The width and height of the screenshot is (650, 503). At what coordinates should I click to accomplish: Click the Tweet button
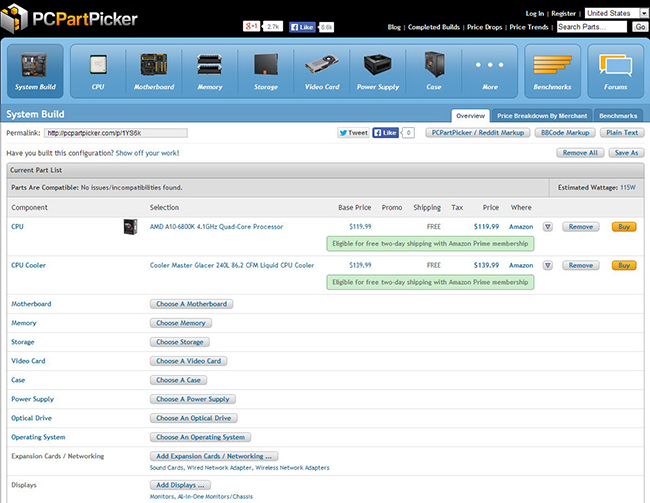(353, 133)
